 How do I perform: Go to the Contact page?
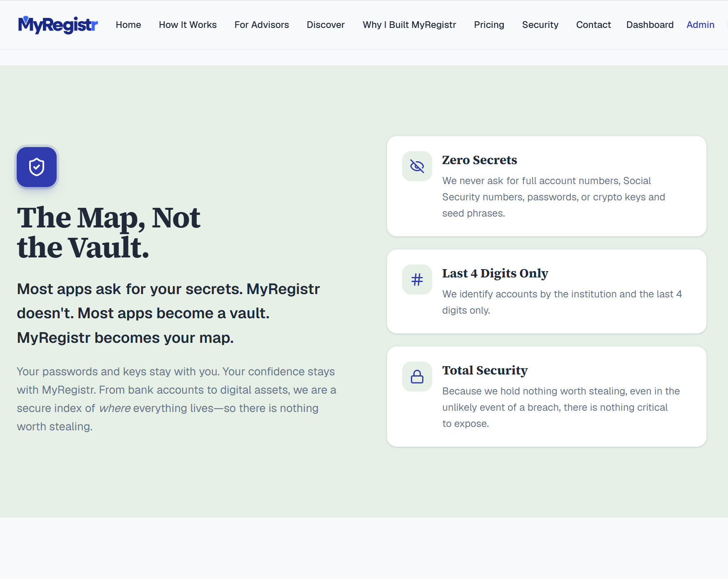594,25
